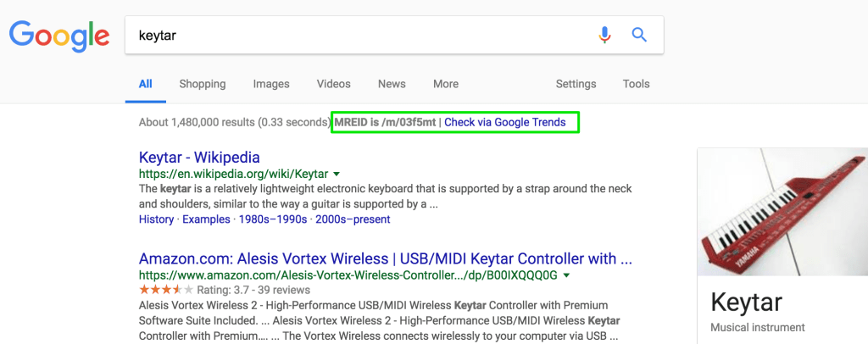Open the Wikipedia History sitelink

pyautogui.click(x=156, y=219)
